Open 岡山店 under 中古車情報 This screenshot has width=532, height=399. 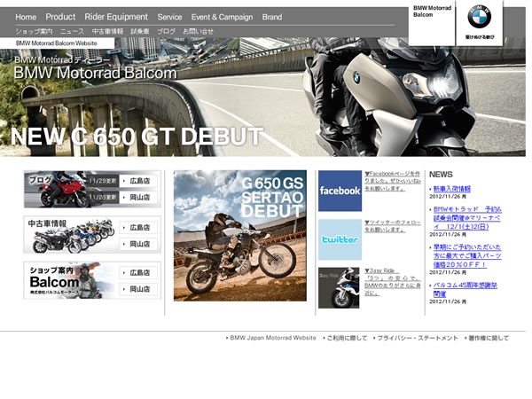click(138, 244)
